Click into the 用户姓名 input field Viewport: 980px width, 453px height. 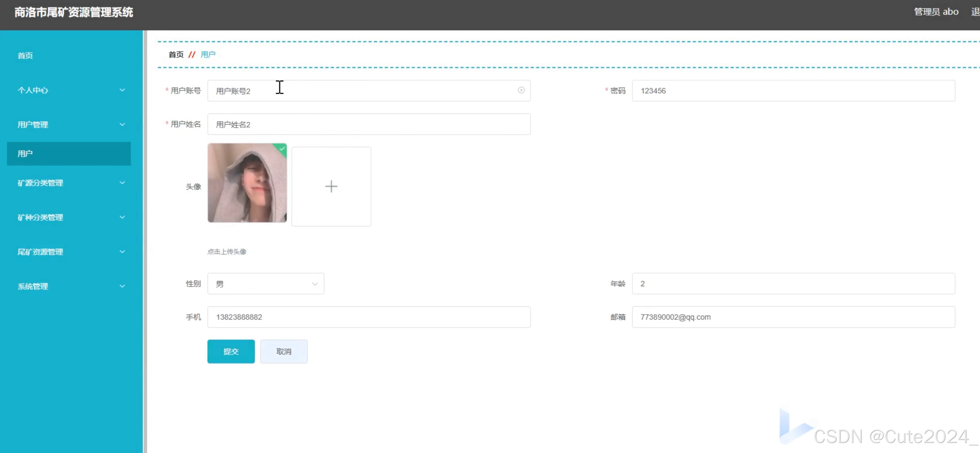368,124
